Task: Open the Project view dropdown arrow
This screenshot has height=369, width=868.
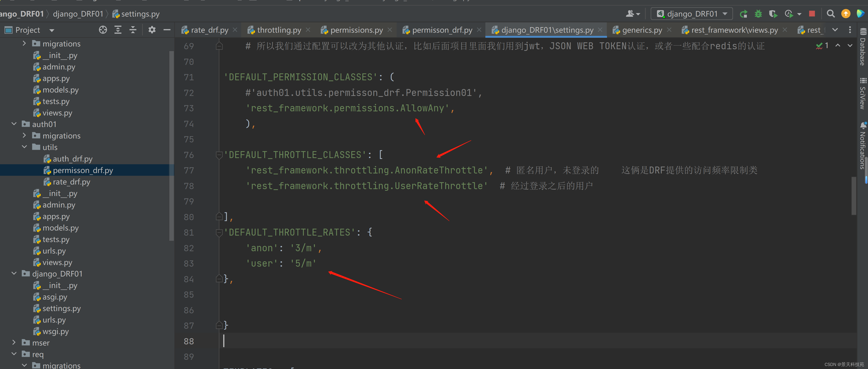Action: tap(52, 30)
